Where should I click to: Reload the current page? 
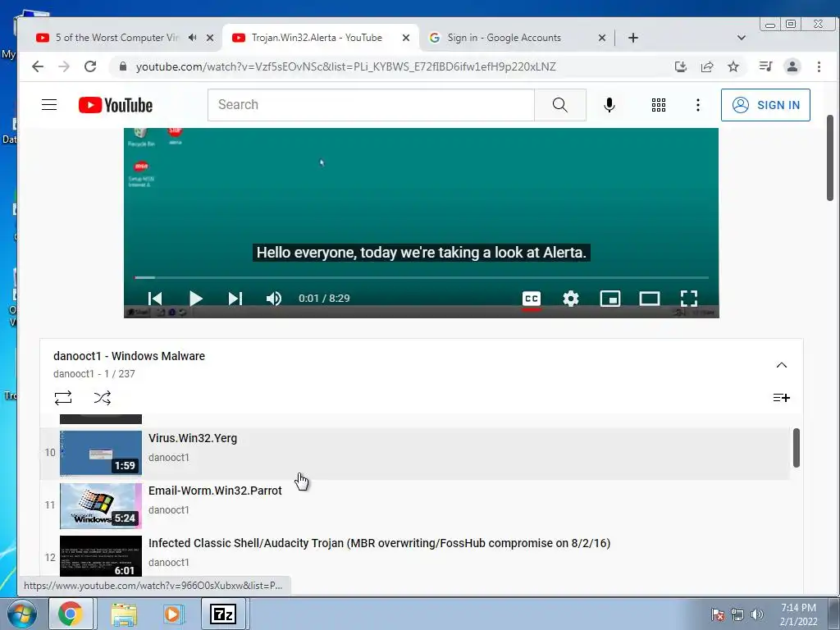coord(90,66)
